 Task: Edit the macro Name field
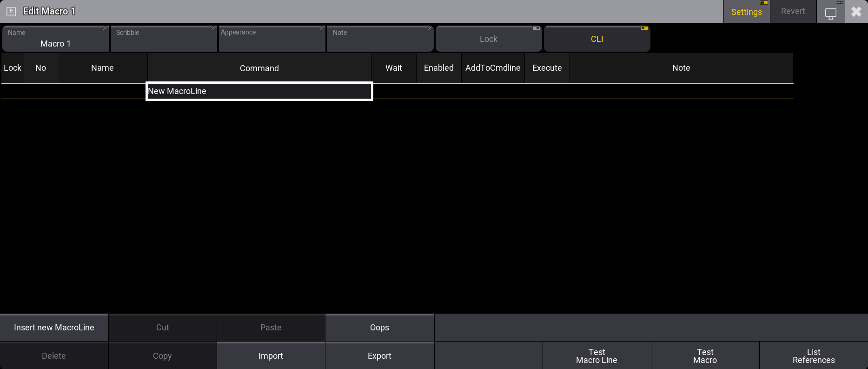pyautogui.click(x=55, y=39)
